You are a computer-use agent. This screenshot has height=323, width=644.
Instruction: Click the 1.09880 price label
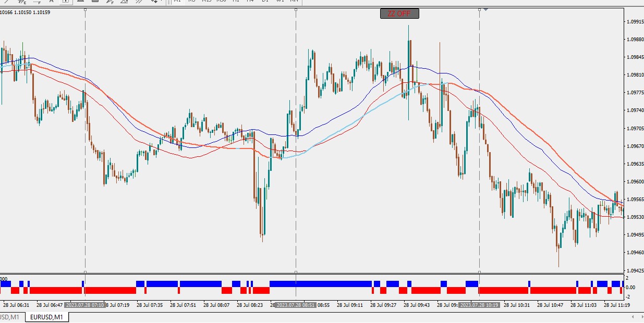pyautogui.click(x=634, y=39)
